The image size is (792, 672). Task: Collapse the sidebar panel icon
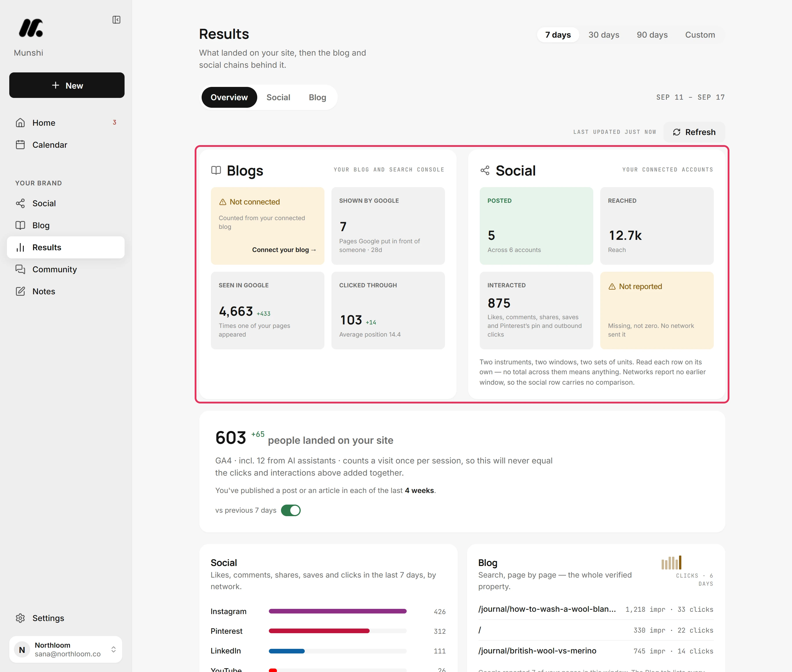pos(116,20)
